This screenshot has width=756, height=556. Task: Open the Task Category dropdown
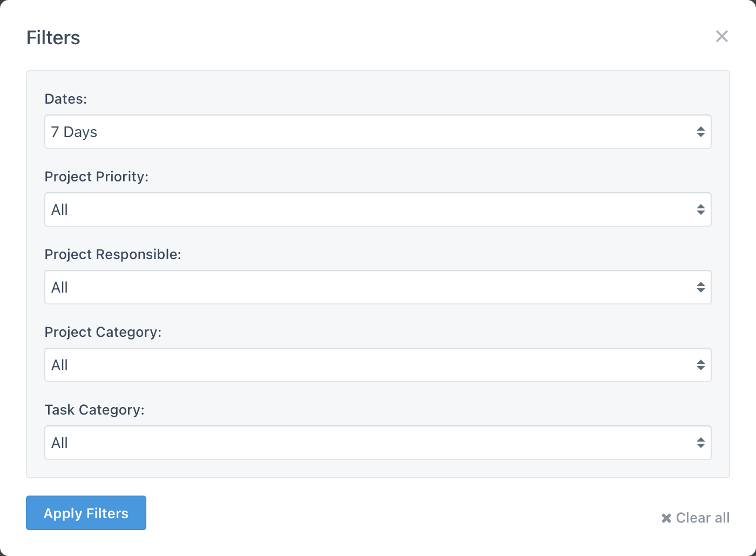point(378,443)
